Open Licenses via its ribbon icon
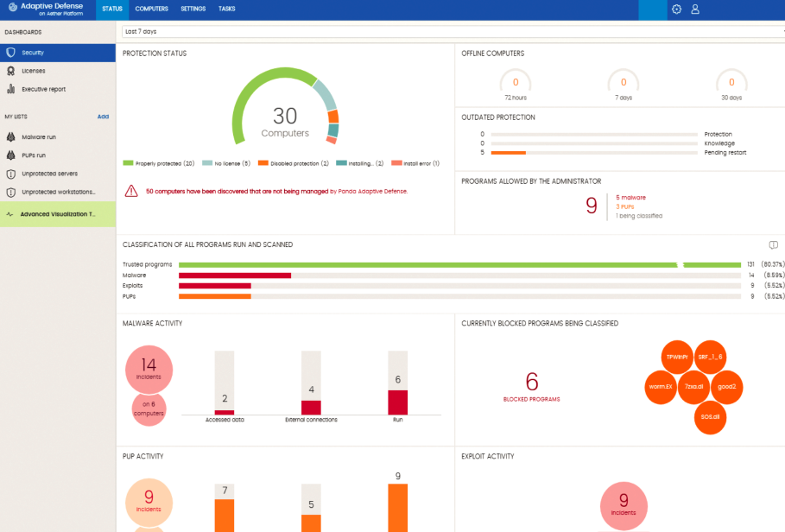785x532 pixels. point(10,71)
